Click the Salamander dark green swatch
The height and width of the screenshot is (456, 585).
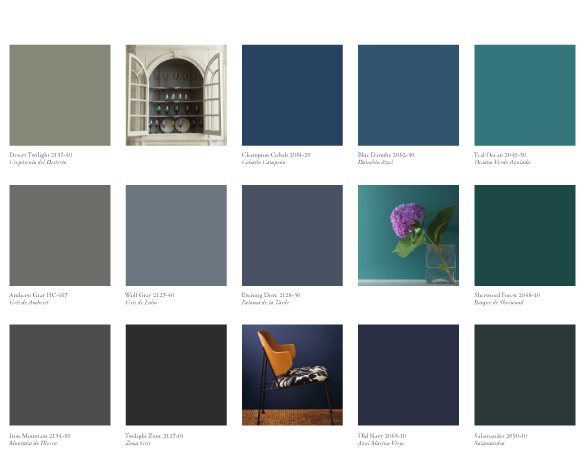click(x=525, y=375)
